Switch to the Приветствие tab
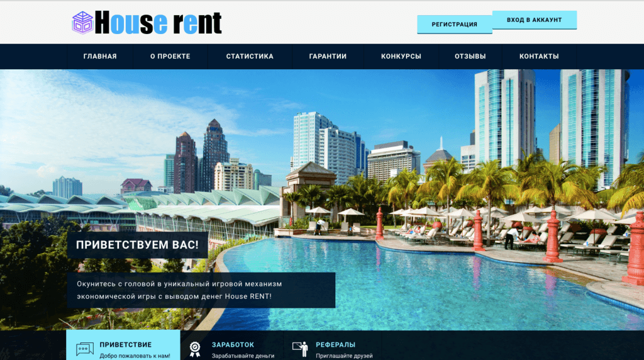Viewport: 644px width, 360px height. click(125, 345)
